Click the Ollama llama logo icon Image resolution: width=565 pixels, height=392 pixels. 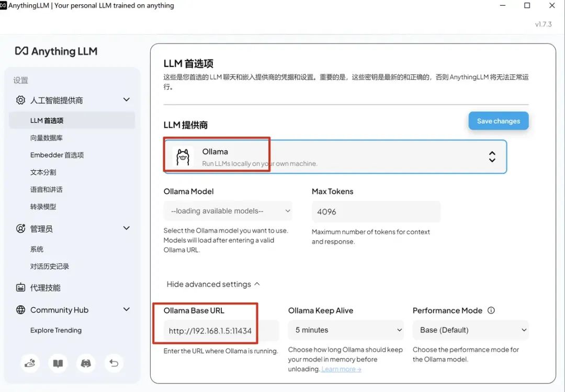click(183, 157)
